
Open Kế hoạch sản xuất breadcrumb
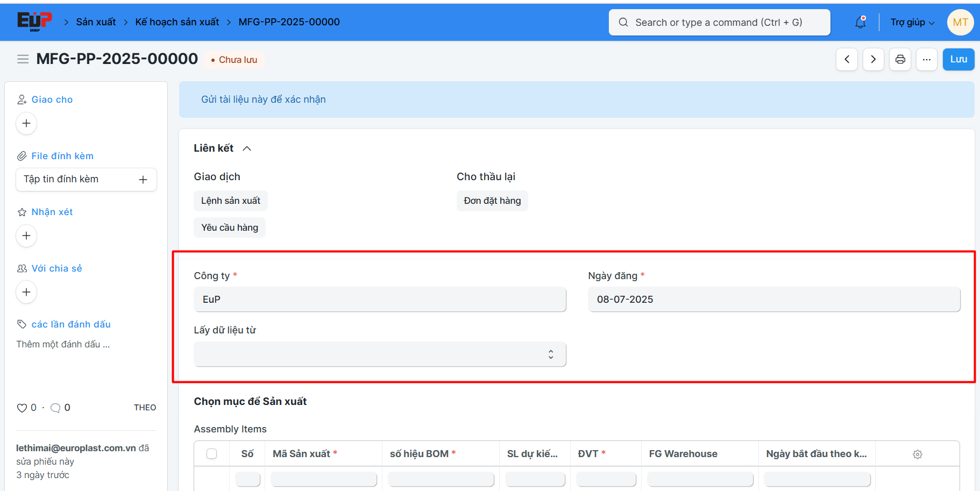[x=177, y=22]
